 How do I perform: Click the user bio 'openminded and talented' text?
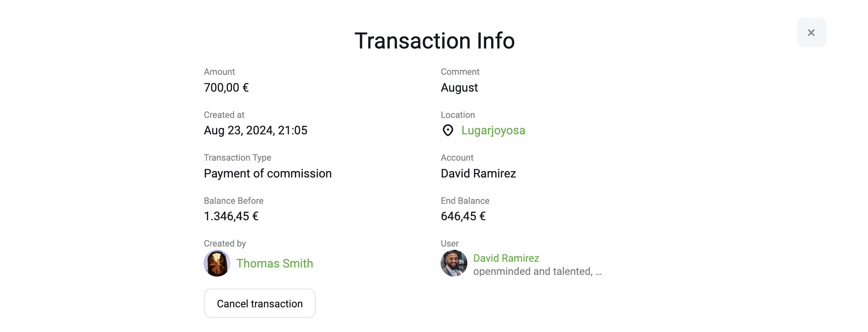(537, 271)
